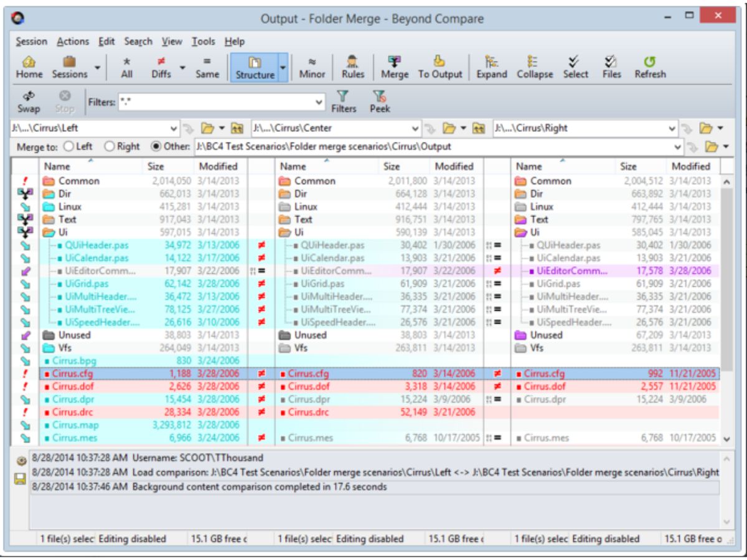Click the log gear icon
Screen dimensions: 747x560
pyautogui.click(x=22, y=462)
